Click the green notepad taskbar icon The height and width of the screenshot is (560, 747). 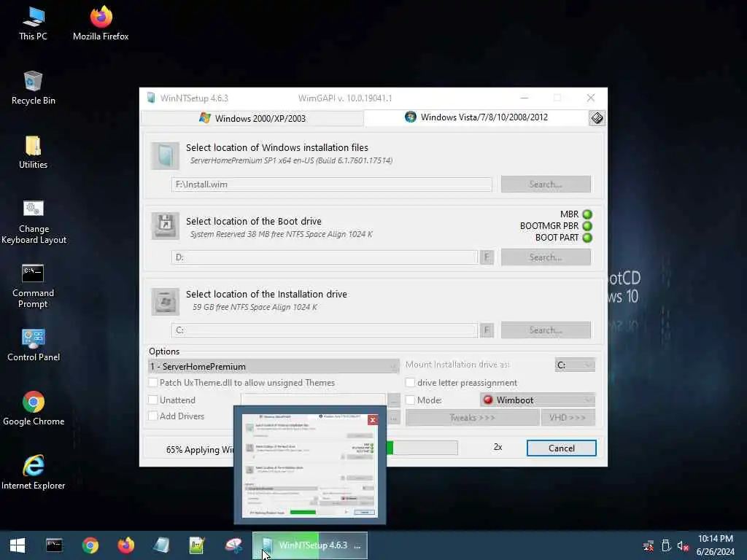[197, 545]
